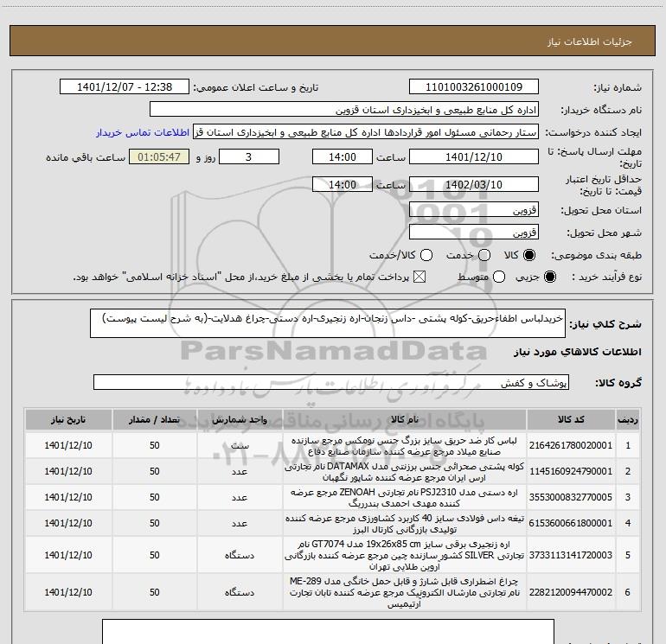Viewport: 666px width, 644px height.
Task: Click the buyer organization name field
Action: click(x=344, y=110)
